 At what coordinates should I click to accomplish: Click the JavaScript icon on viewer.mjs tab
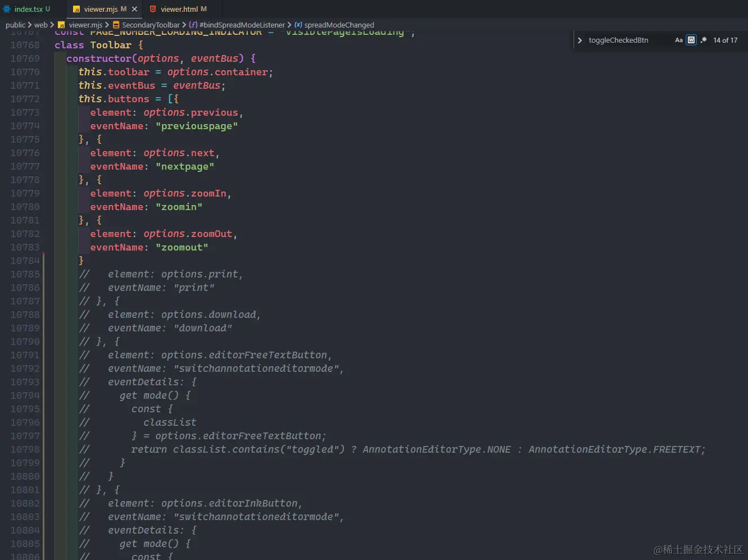[77, 9]
